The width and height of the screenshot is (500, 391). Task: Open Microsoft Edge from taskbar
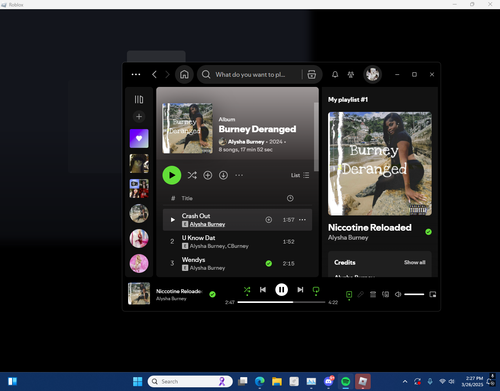[x=260, y=381]
